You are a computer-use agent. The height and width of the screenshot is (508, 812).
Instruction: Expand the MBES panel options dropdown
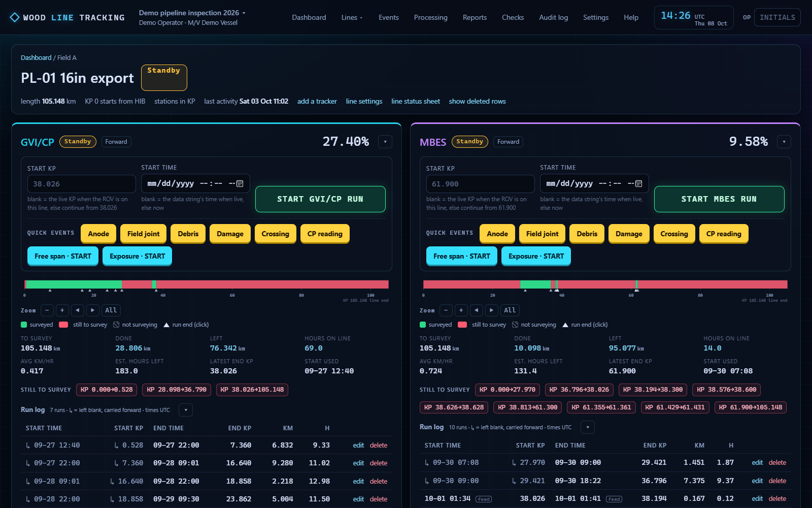[x=784, y=142]
